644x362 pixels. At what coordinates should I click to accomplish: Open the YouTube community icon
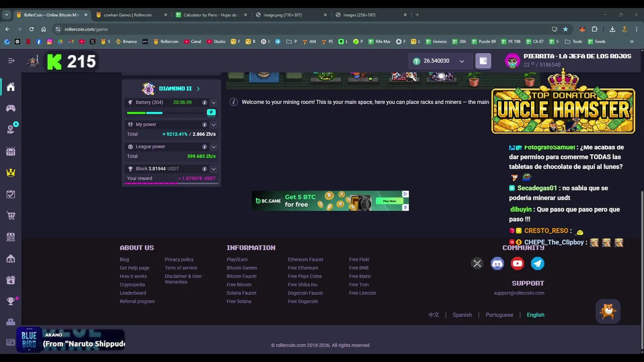click(517, 263)
